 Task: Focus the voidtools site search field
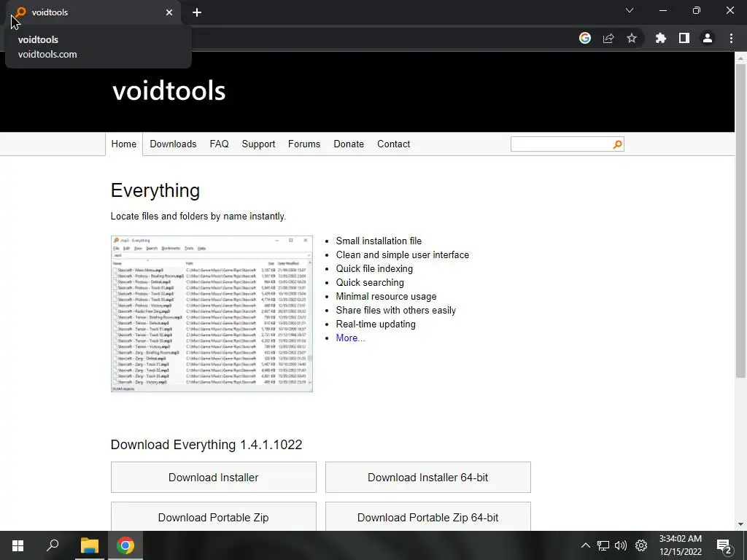[562, 144]
